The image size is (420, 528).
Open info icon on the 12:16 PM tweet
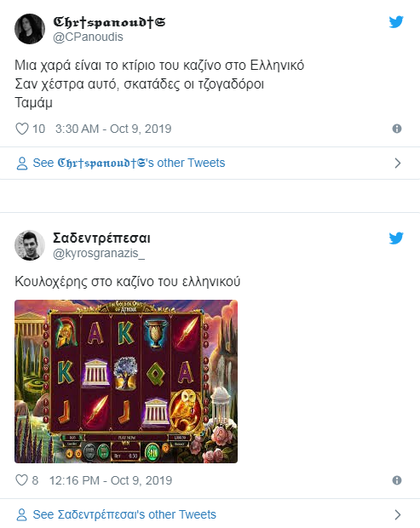[x=397, y=480]
